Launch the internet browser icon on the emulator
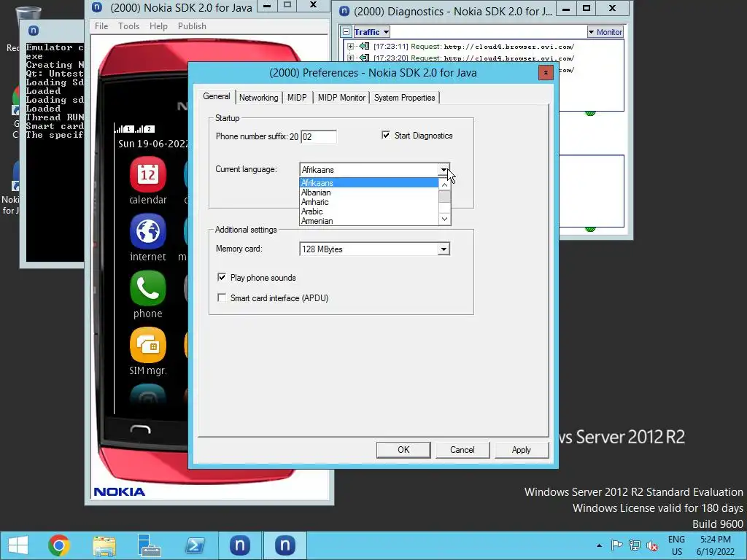Screen dimensions: 747x560 [x=147, y=232]
